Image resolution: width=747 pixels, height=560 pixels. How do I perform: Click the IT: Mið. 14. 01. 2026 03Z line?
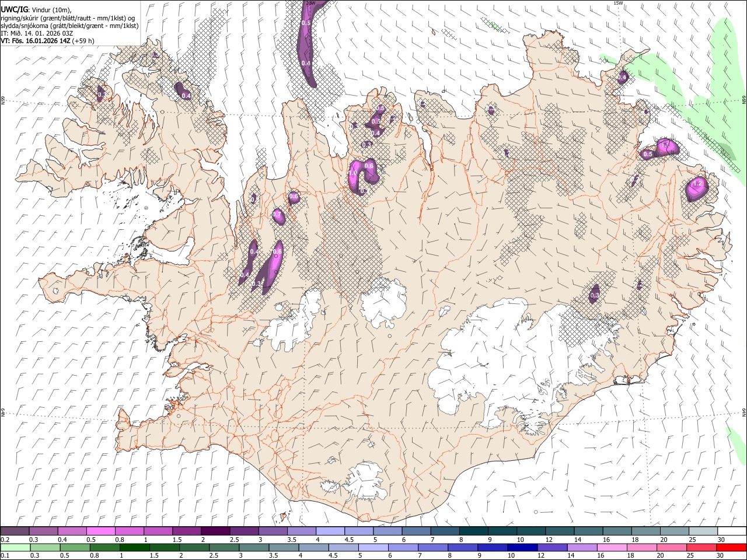[x=37, y=33]
